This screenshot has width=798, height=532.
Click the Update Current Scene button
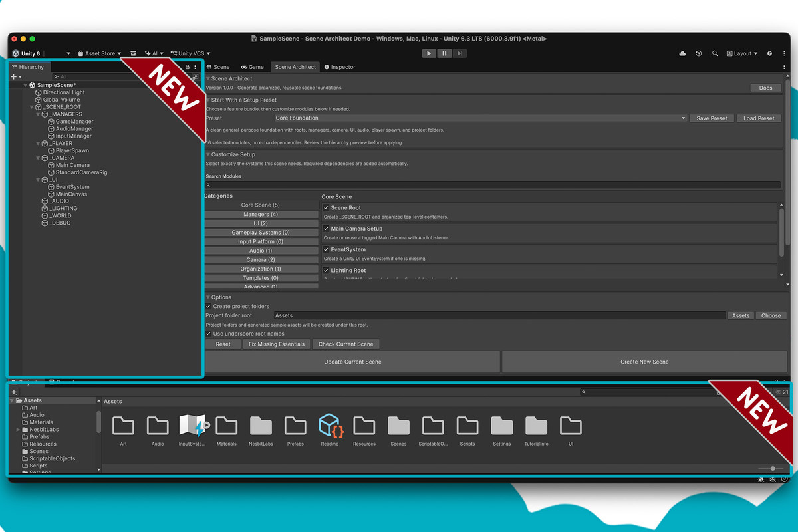click(352, 362)
